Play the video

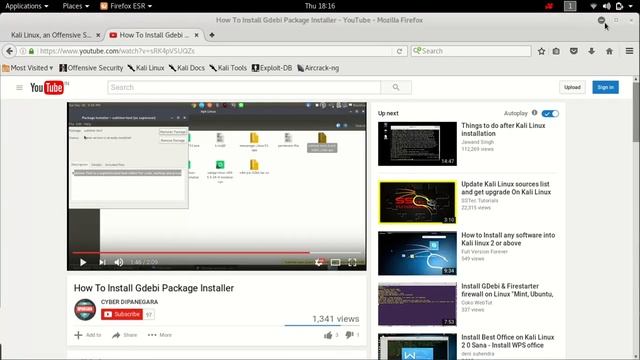[83, 262]
